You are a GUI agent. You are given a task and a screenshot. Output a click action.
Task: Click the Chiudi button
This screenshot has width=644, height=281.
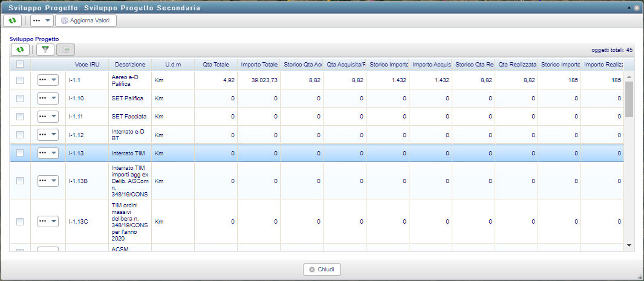pyautogui.click(x=322, y=270)
